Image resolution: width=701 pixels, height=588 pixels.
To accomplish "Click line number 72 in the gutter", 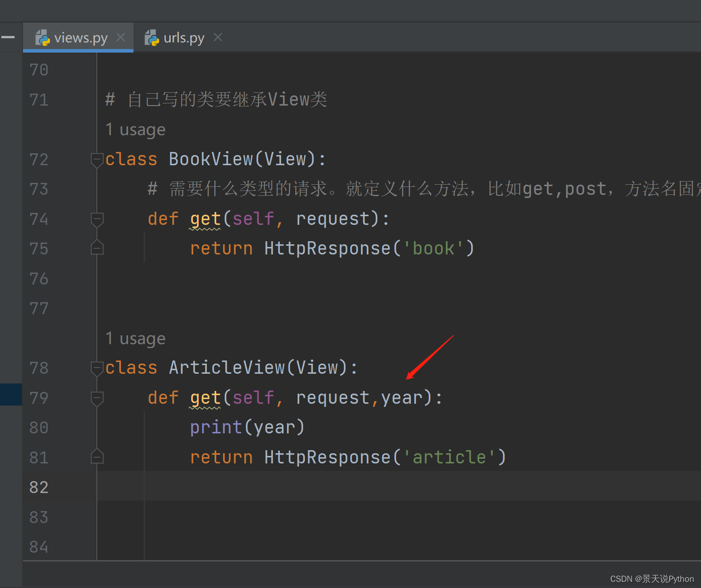I will [39, 159].
